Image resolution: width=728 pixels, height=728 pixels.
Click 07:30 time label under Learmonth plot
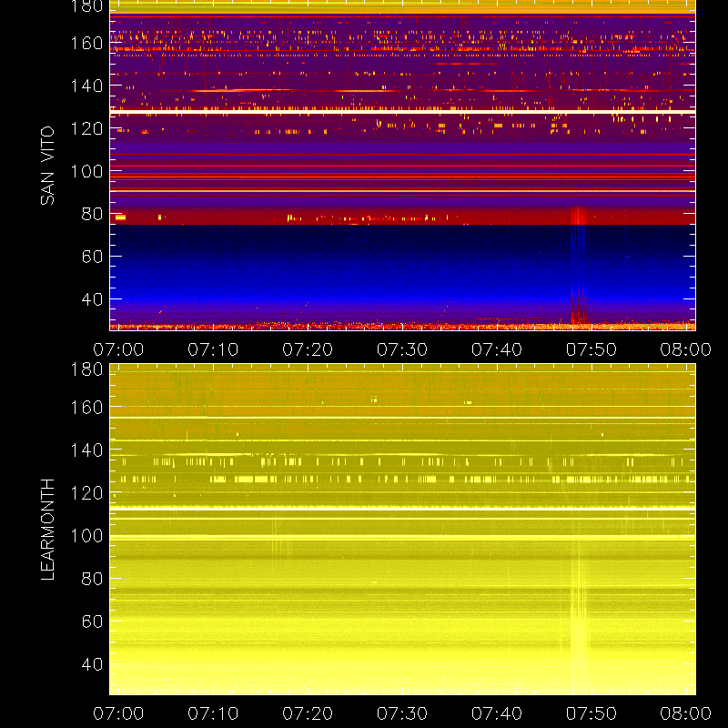[402, 713]
